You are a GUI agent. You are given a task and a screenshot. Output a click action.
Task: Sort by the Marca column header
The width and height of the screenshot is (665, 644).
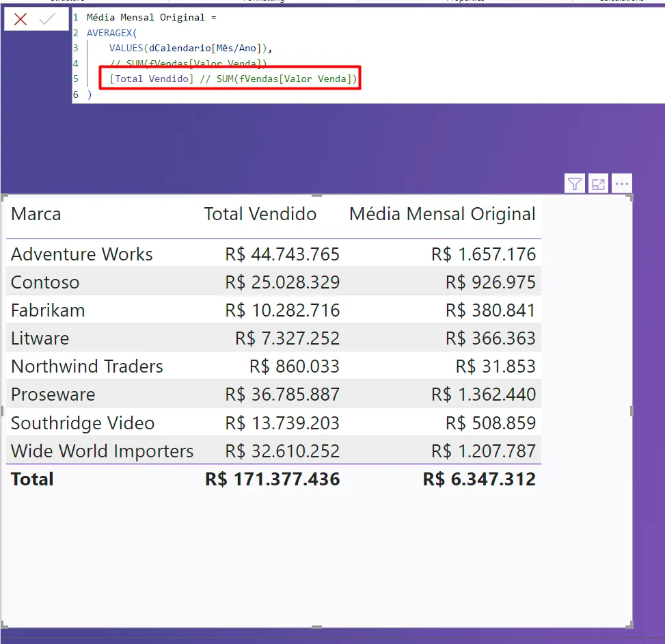(36, 214)
